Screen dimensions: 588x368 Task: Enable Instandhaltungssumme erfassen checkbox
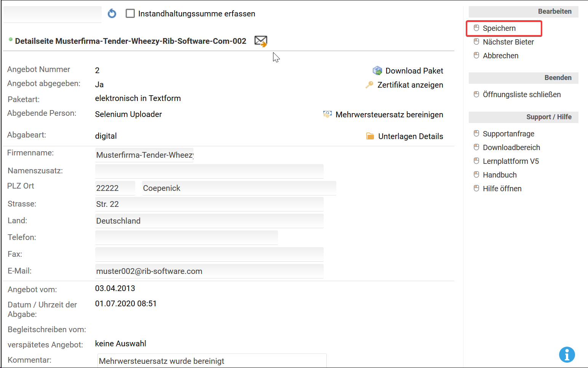pyautogui.click(x=130, y=14)
